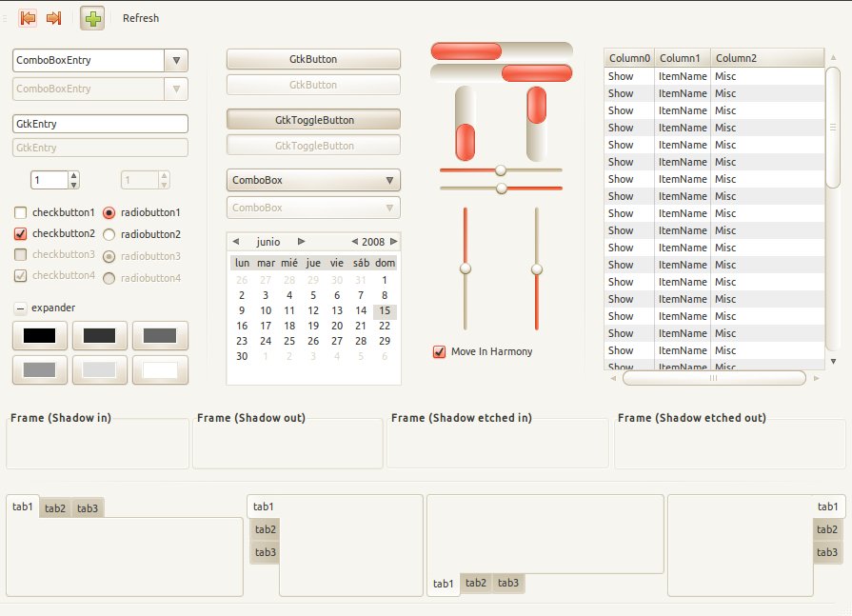Click the top horizontal red scrollbar thumb
Image resolution: width=852 pixels, height=616 pixels.
(466, 51)
